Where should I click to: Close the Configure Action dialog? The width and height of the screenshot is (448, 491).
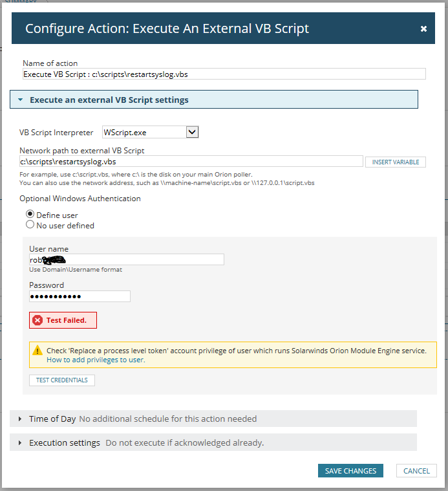(x=423, y=29)
